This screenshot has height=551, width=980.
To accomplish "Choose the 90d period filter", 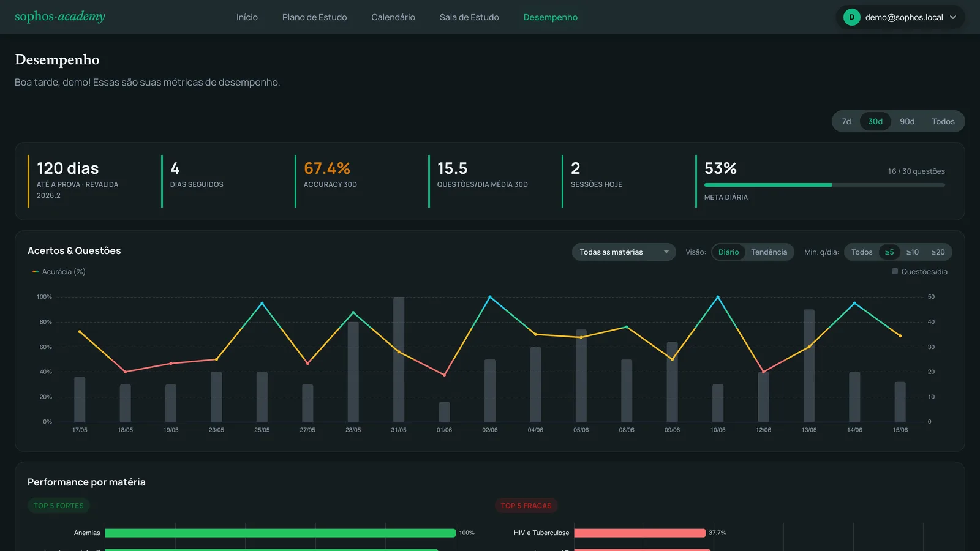I will coord(907,121).
